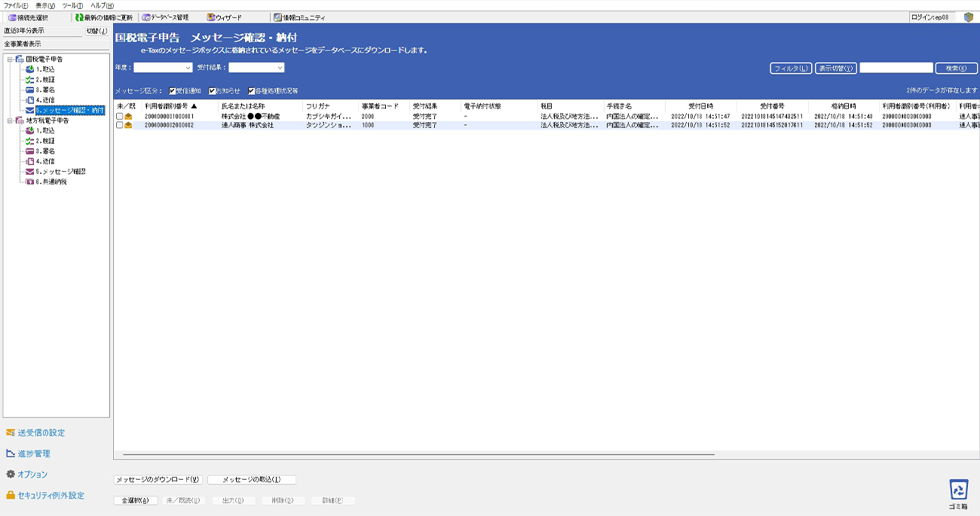Open the 情報コミュニティ toolbar icon
The height and width of the screenshot is (516, 980).
[277, 17]
